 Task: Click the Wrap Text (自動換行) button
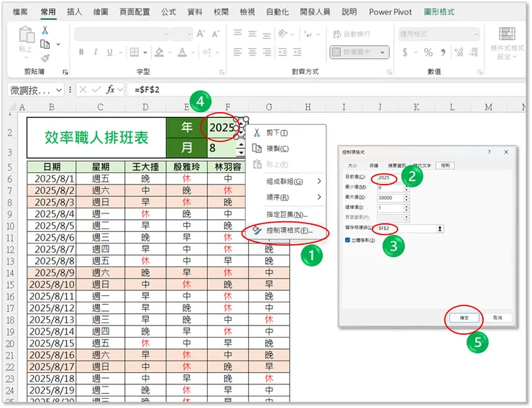click(x=352, y=34)
